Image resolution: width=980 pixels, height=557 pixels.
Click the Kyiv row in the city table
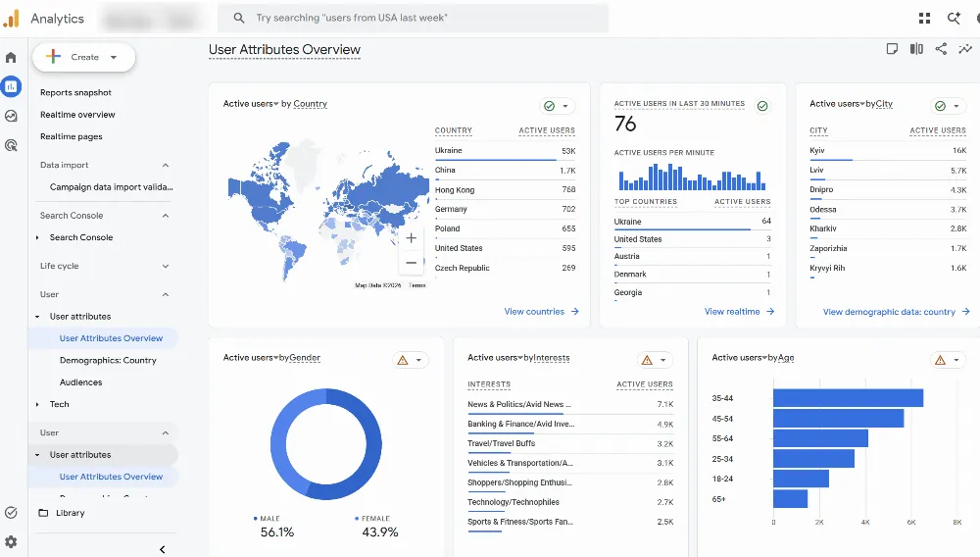coord(888,151)
